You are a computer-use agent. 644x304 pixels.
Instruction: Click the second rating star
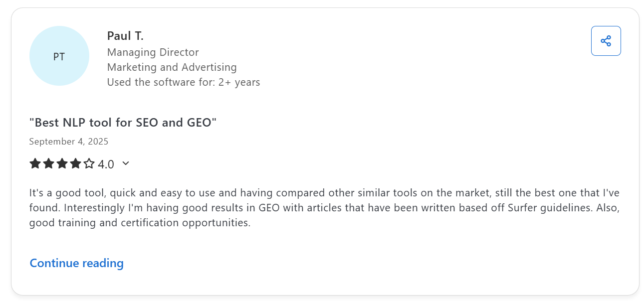click(x=48, y=163)
